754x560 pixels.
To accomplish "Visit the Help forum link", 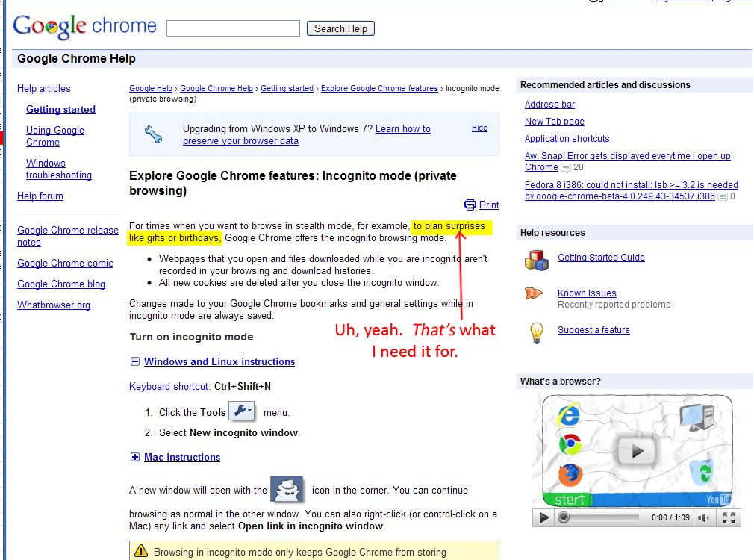I will (40, 196).
